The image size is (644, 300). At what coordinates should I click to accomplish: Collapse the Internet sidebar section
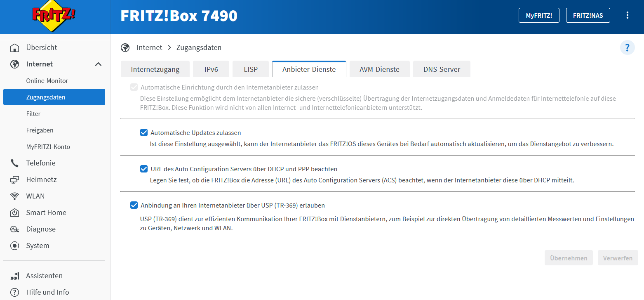coord(98,64)
